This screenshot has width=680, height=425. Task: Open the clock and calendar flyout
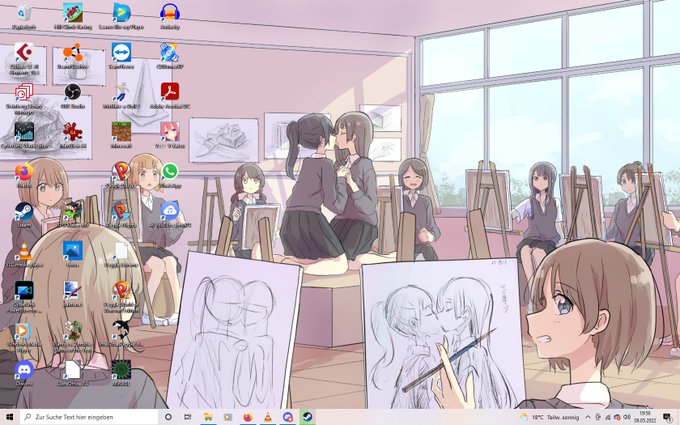click(645, 417)
